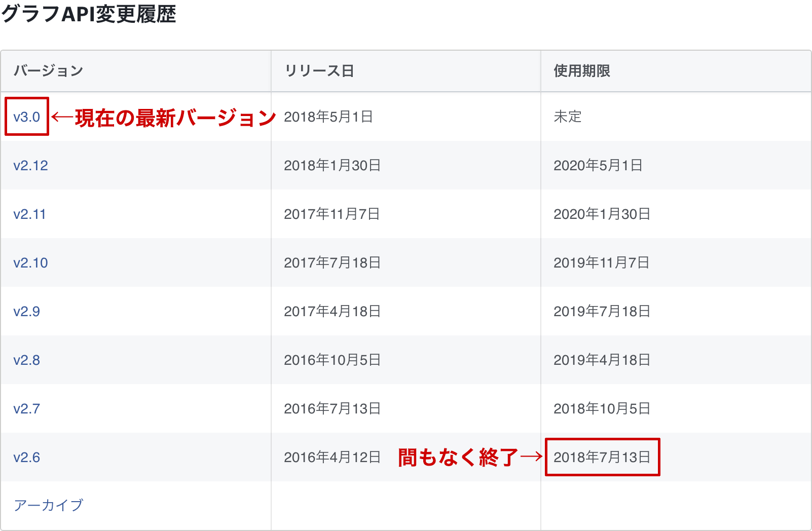Open the v2.11 changelog link

pos(30,214)
